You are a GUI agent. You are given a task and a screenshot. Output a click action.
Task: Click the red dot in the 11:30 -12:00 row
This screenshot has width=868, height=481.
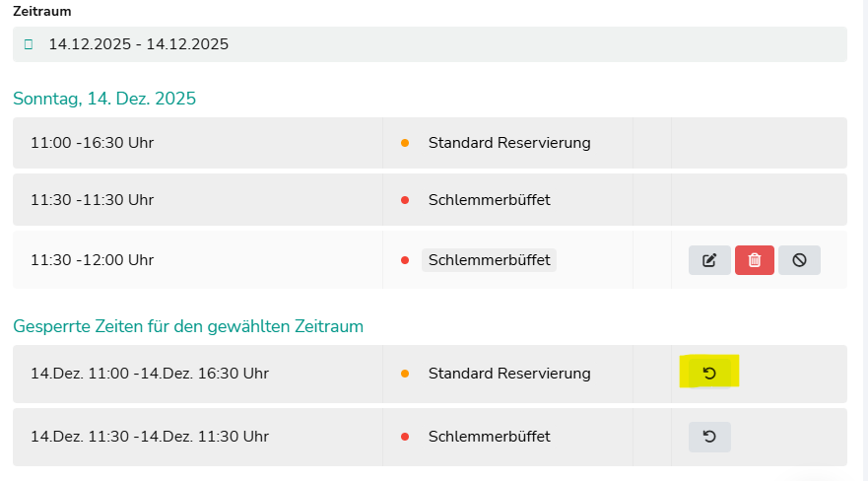click(x=405, y=260)
